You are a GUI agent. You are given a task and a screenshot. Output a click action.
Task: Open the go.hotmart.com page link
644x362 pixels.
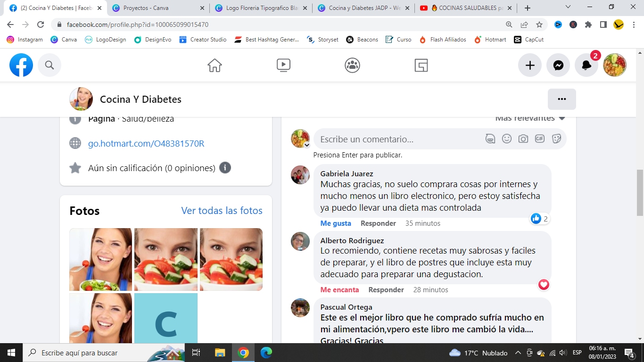click(146, 144)
